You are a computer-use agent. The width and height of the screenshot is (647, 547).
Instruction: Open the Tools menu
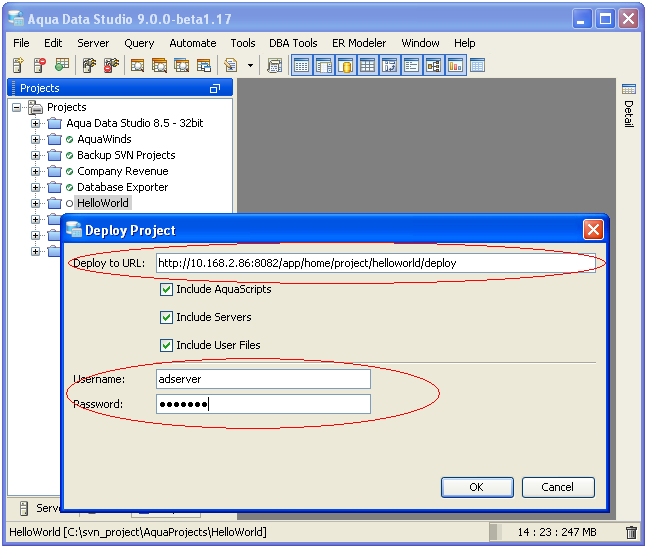[x=243, y=43]
